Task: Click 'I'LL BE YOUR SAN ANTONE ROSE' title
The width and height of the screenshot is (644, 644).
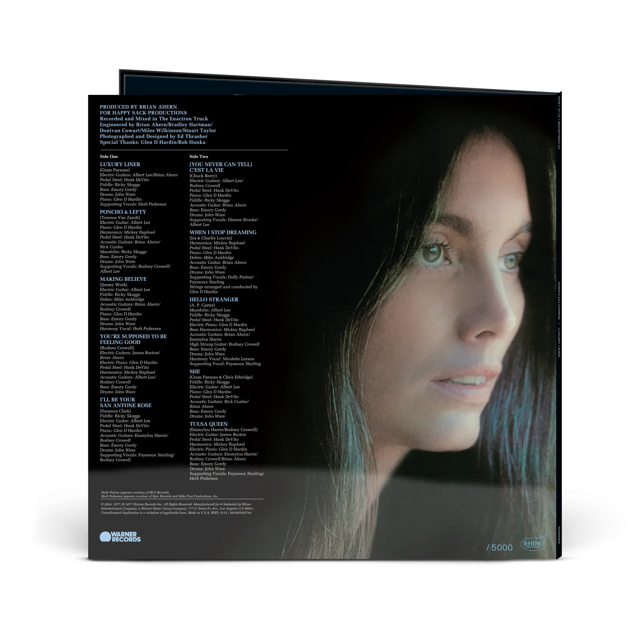Action: tap(126, 402)
